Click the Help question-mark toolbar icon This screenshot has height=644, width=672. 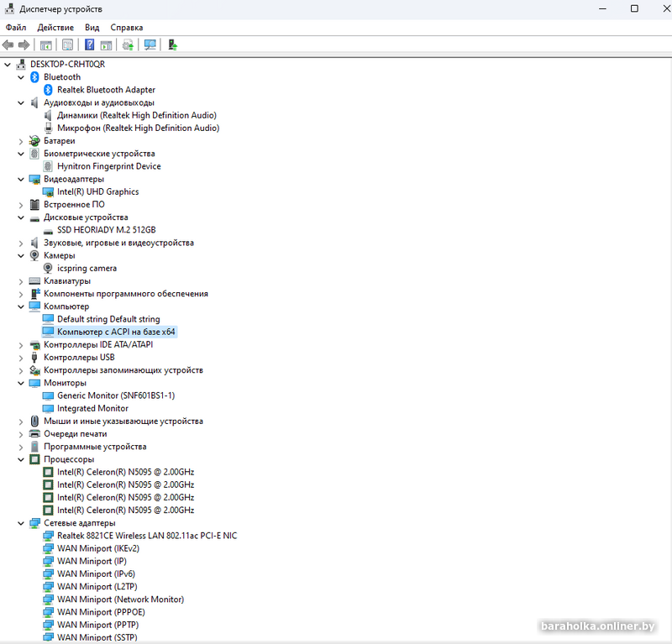click(89, 45)
